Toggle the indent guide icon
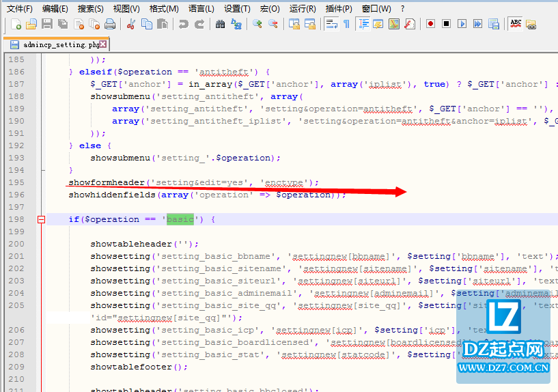This screenshot has height=392, width=558. [x=363, y=24]
